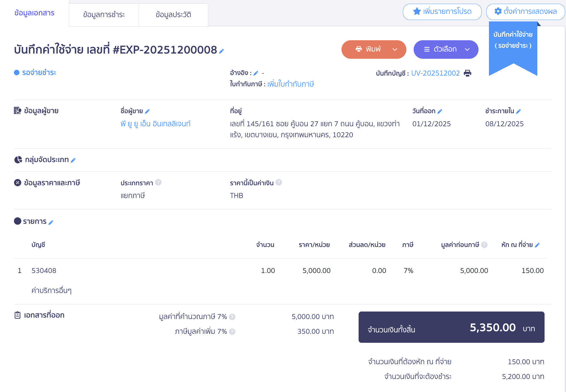Click pencil icon next to ชื่อผู้ขาย
Image resolution: width=566 pixels, height=392 pixels.
point(147,111)
